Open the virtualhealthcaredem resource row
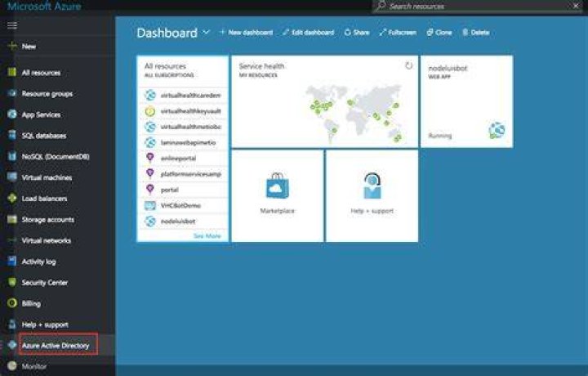Screen dimensions: 588x376 [x=183, y=96]
